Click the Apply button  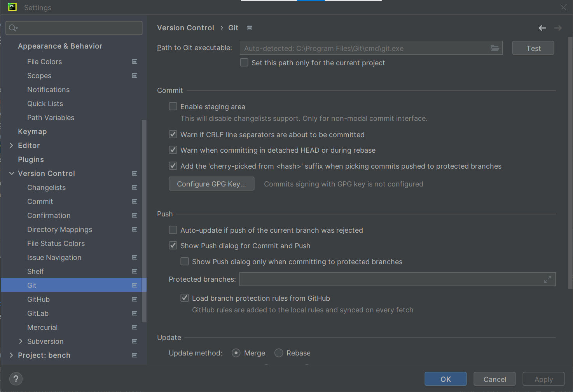[543, 379]
